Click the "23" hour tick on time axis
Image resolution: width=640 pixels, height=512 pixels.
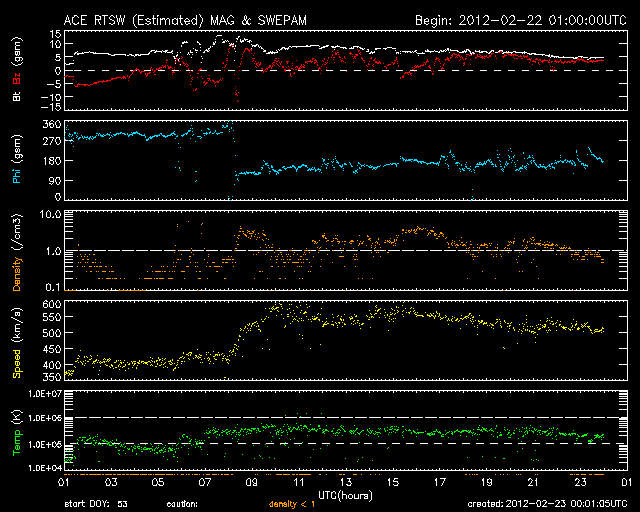coord(580,483)
